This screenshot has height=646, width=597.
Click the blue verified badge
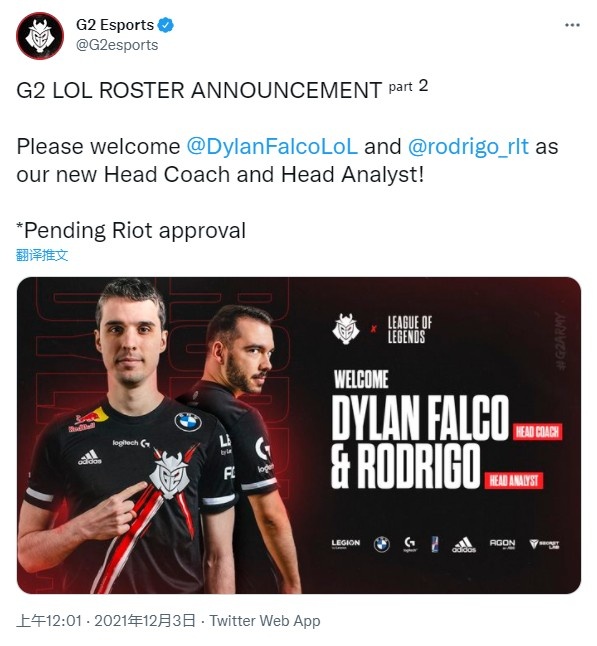(166, 25)
